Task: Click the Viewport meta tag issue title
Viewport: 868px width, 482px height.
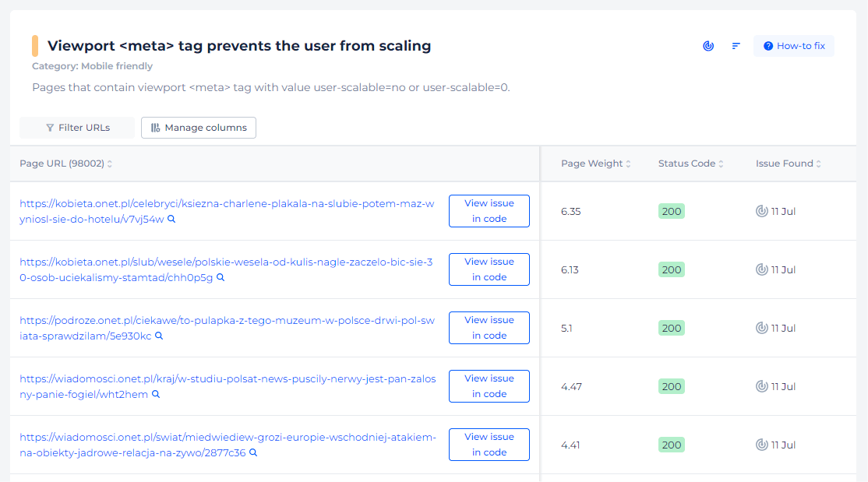Action: [239, 46]
